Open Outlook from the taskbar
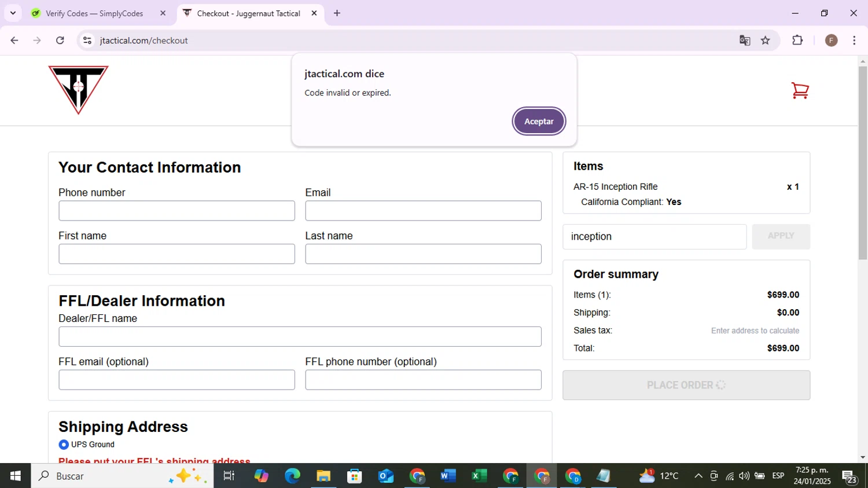 385,476
